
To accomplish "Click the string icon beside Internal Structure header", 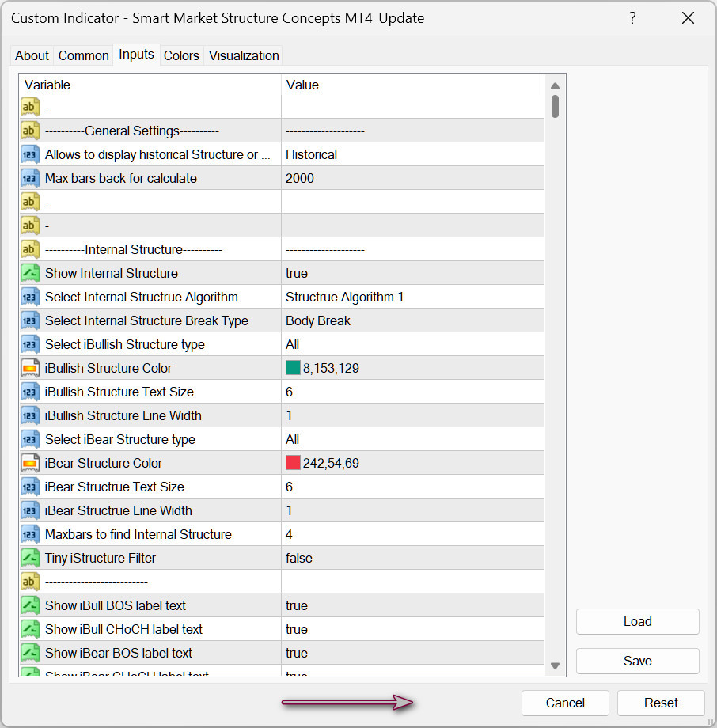I will 30,249.
